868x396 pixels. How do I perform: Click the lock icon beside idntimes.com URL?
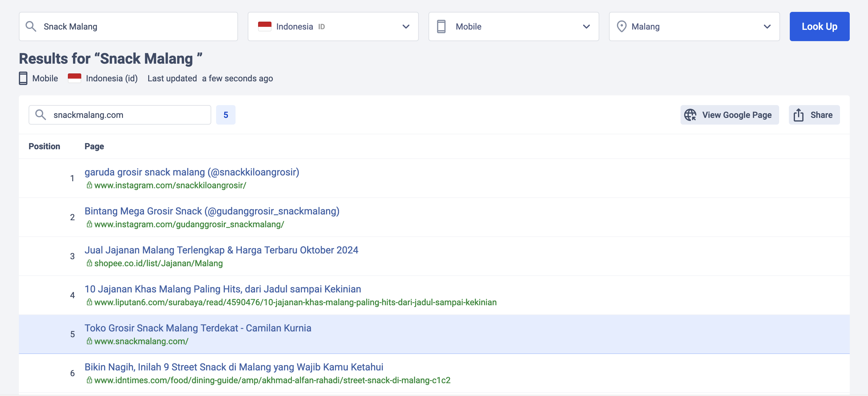coord(89,380)
